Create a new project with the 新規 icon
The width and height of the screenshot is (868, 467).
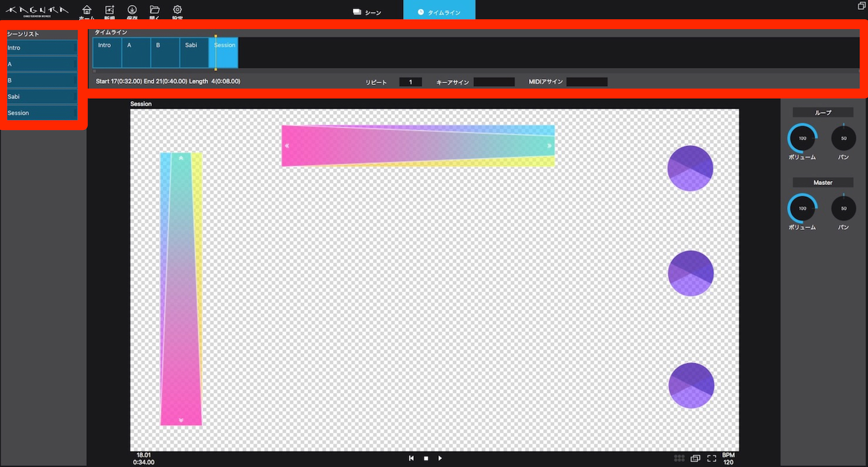110,11
